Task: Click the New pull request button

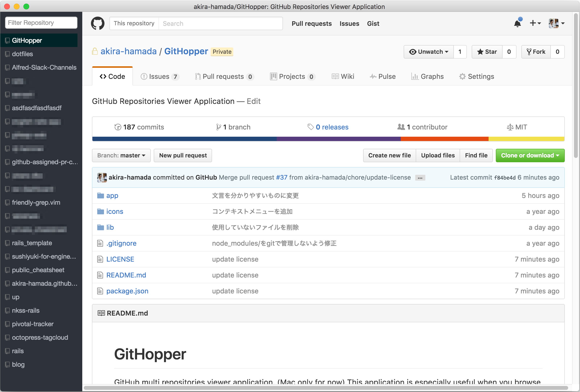Action: [183, 155]
